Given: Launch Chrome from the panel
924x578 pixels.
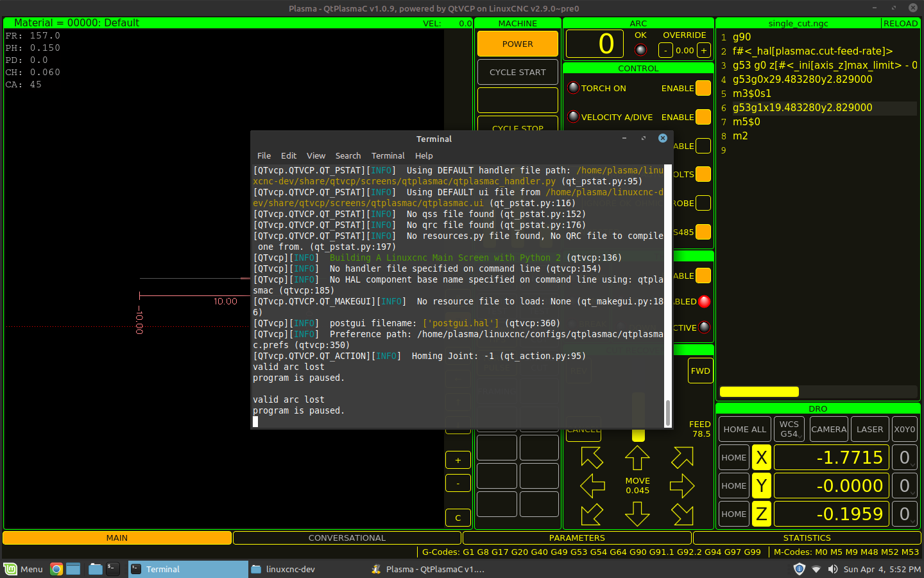Looking at the screenshot, I should coord(56,569).
